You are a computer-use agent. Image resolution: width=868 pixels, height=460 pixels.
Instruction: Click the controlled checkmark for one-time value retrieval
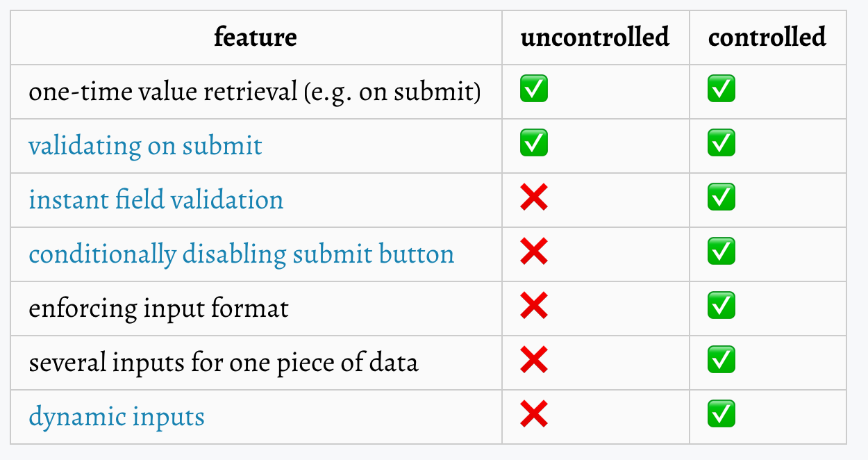pyautogui.click(x=721, y=90)
